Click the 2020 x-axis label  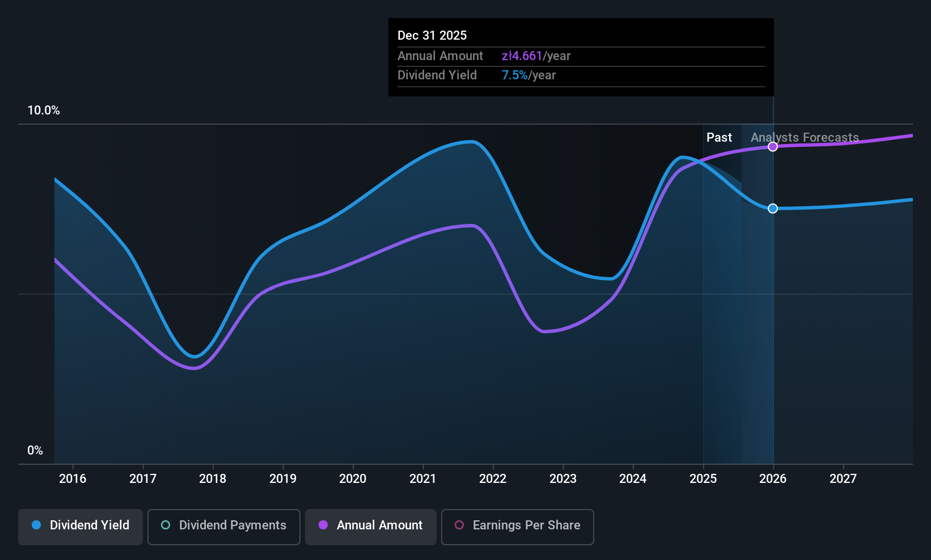pyautogui.click(x=353, y=479)
